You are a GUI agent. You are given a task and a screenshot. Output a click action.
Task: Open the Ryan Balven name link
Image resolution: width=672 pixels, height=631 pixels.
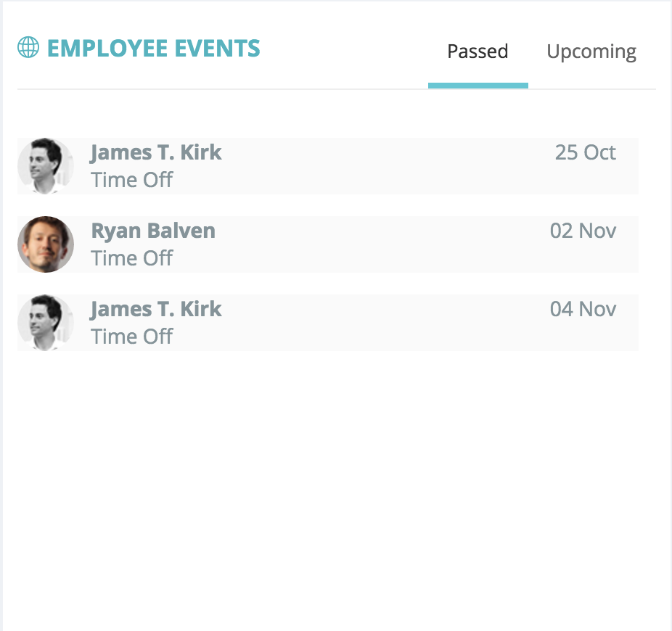(x=153, y=231)
